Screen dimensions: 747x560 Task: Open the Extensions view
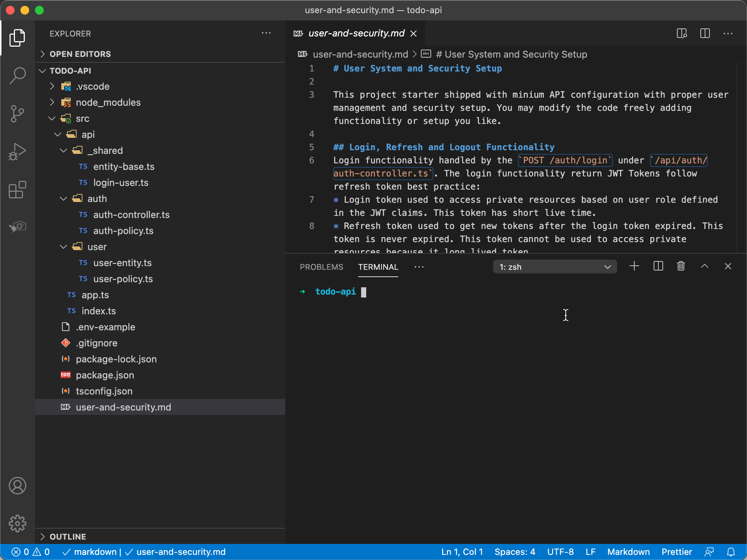(x=17, y=190)
